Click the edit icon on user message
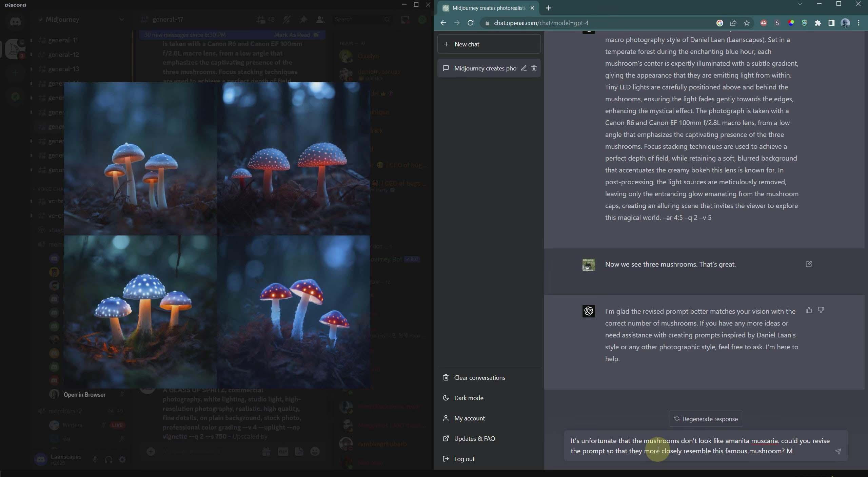 pos(810,264)
